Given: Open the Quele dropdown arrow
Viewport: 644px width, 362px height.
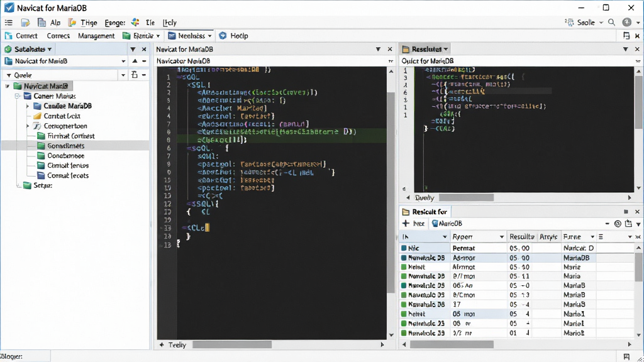Looking at the screenshot, I should pos(123,75).
